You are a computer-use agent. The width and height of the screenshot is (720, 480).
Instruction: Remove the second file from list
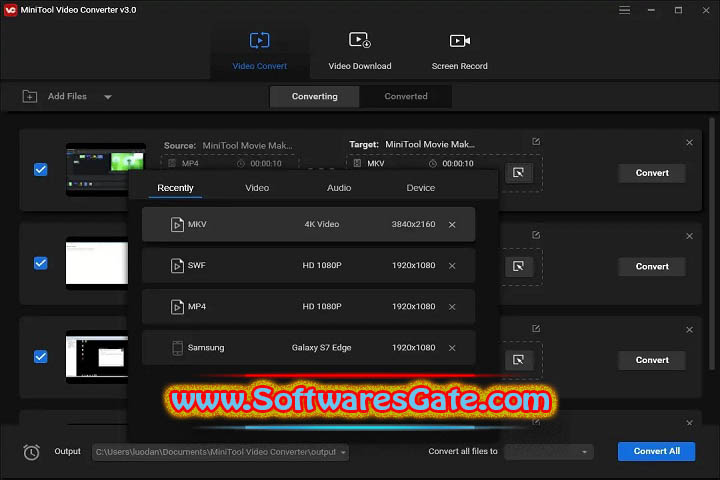tap(689, 236)
